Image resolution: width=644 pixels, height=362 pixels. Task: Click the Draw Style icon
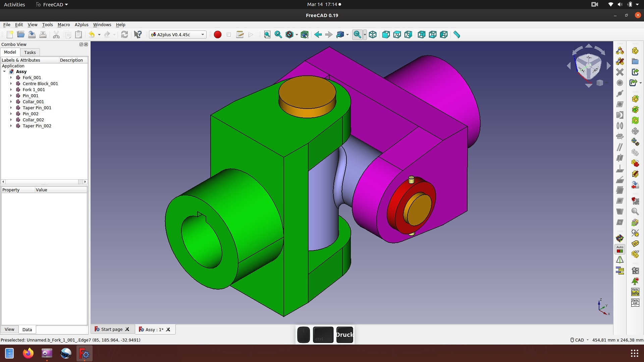click(289, 35)
